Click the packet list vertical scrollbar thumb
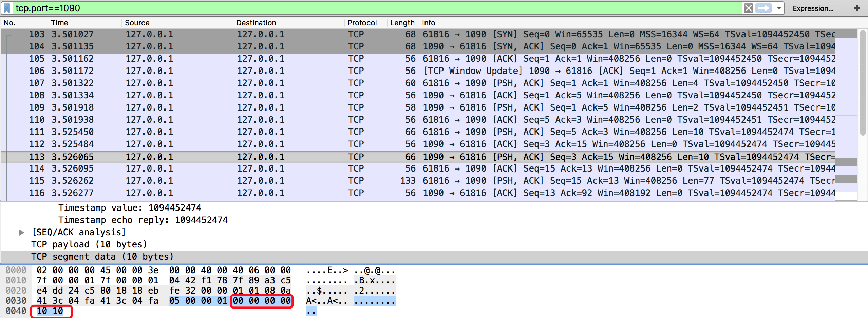The width and height of the screenshot is (868, 318). tap(863, 83)
